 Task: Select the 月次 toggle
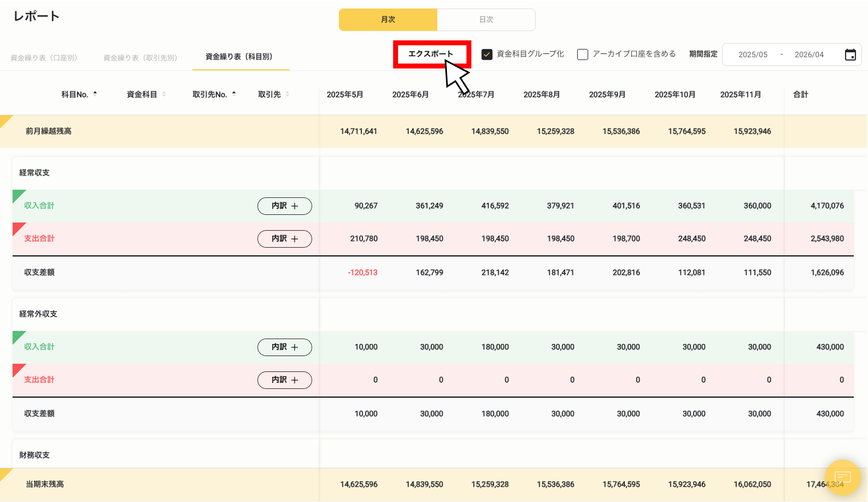point(388,20)
